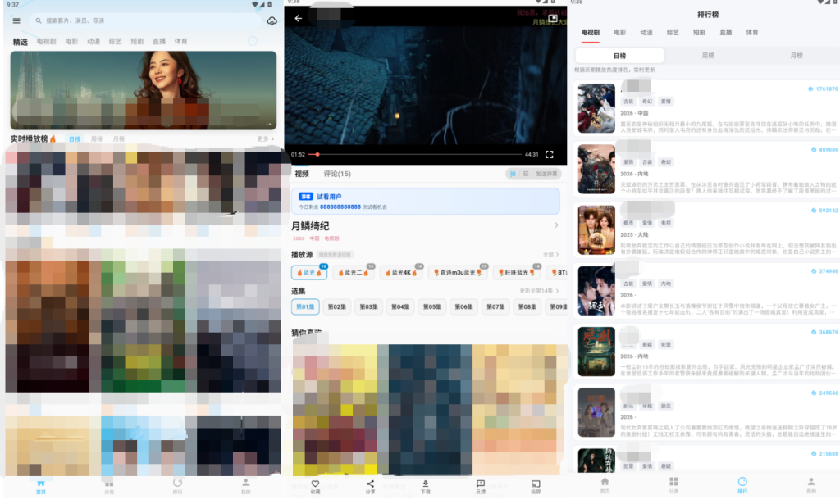Open the hamburger menu beside the search bar
840x504 pixels.
[16, 20]
